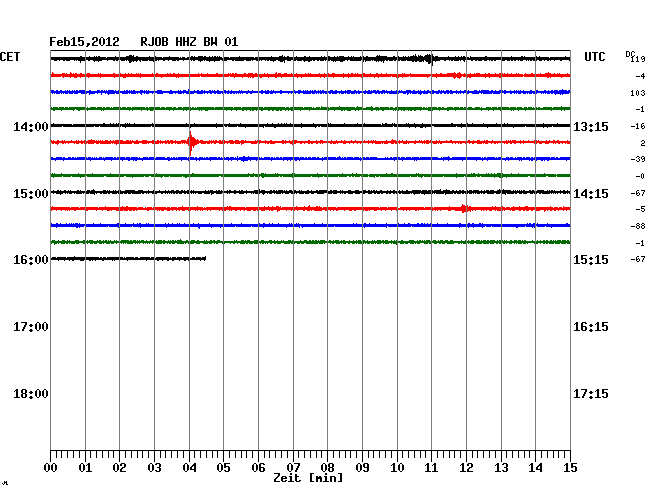Select the 18:00 CET time label
This screenshot has height=494, width=650.
(31, 394)
